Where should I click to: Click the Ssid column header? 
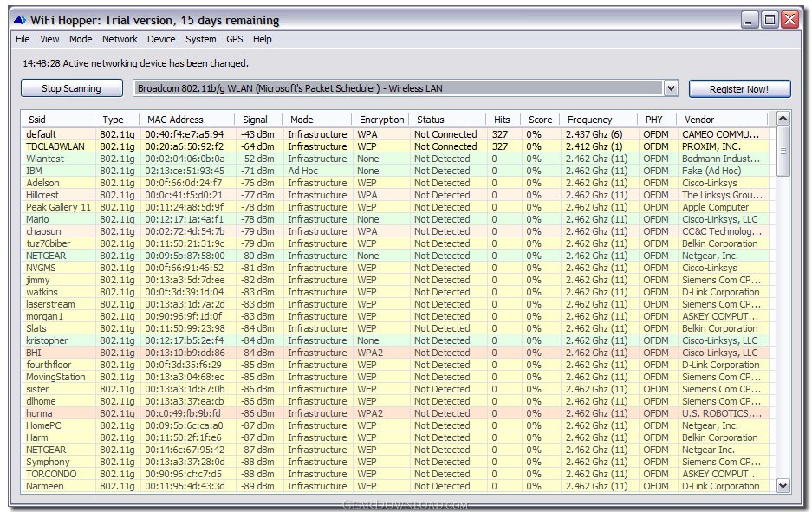(37, 120)
